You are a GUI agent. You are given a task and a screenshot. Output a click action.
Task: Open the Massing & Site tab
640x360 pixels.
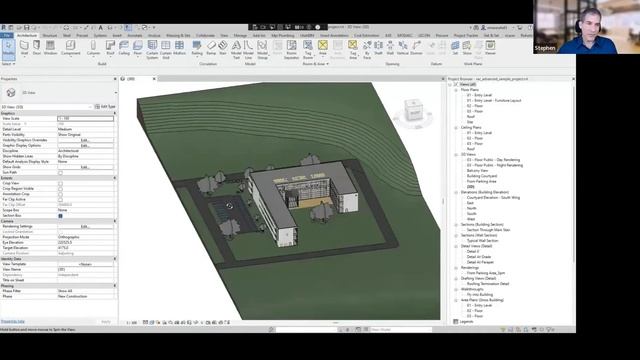click(x=178, y=36)
